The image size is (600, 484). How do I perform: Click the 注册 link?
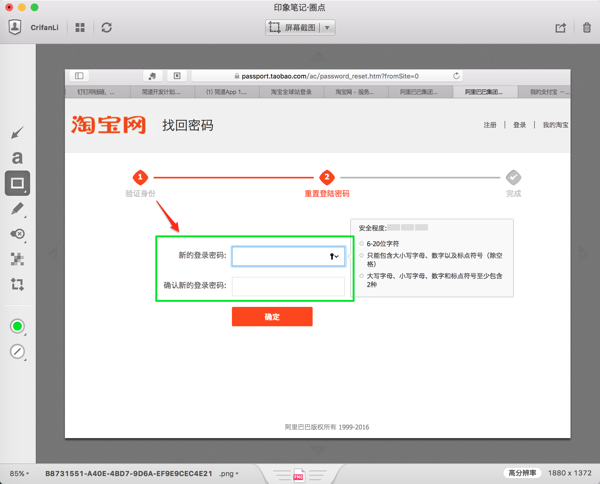(490, 125)
